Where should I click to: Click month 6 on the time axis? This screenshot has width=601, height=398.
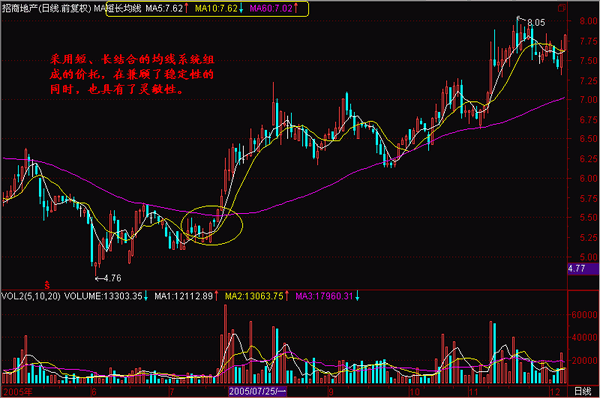[94, 392]
